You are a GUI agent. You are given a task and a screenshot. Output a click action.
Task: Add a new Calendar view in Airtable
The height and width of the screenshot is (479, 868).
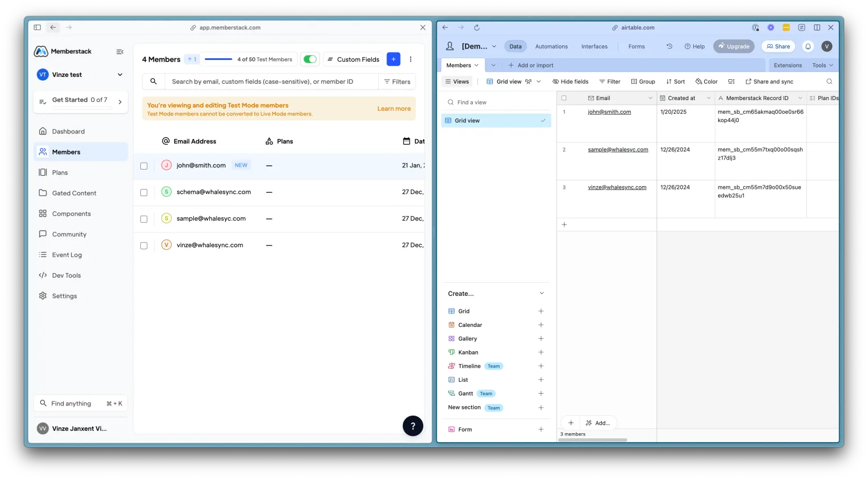(x=541, y=325)
